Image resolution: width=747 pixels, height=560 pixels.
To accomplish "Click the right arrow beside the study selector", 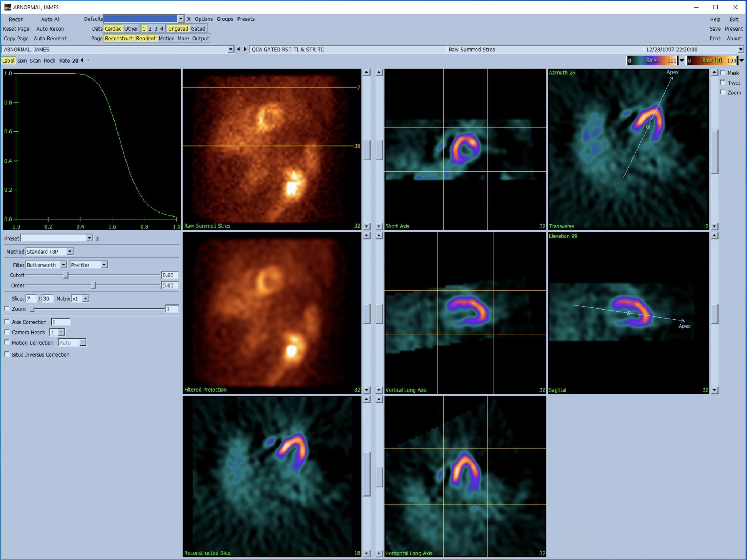I will (245, 50).
